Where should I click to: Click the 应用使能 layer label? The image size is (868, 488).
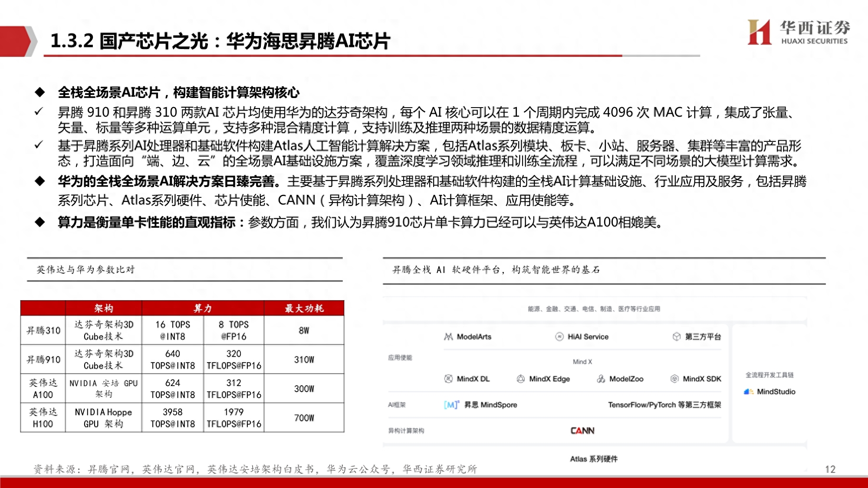pos(400,357)
